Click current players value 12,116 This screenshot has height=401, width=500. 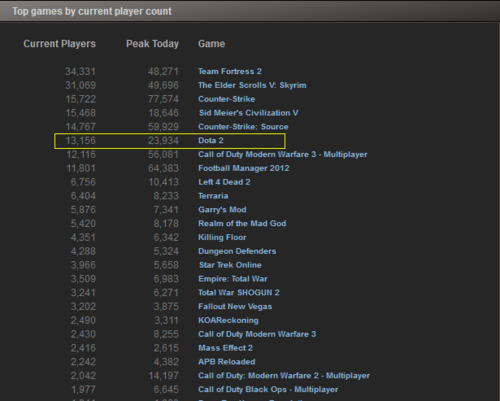tap(81, 154)
